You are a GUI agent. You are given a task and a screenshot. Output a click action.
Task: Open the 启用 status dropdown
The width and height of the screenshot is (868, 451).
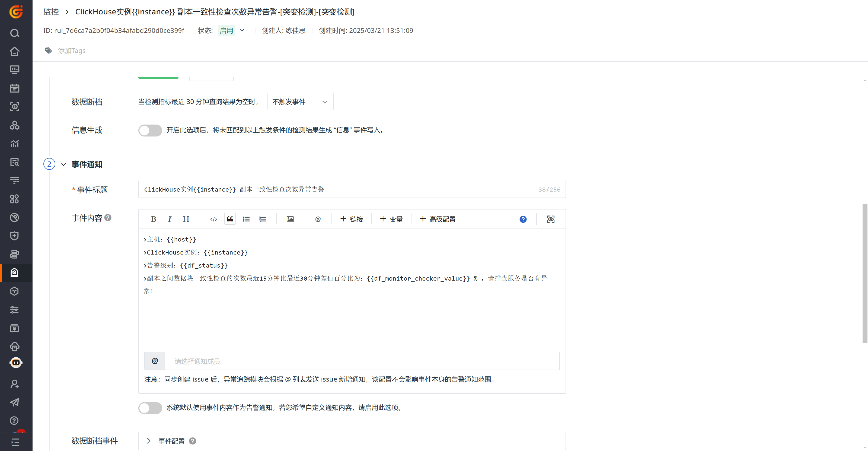(231, 30)
